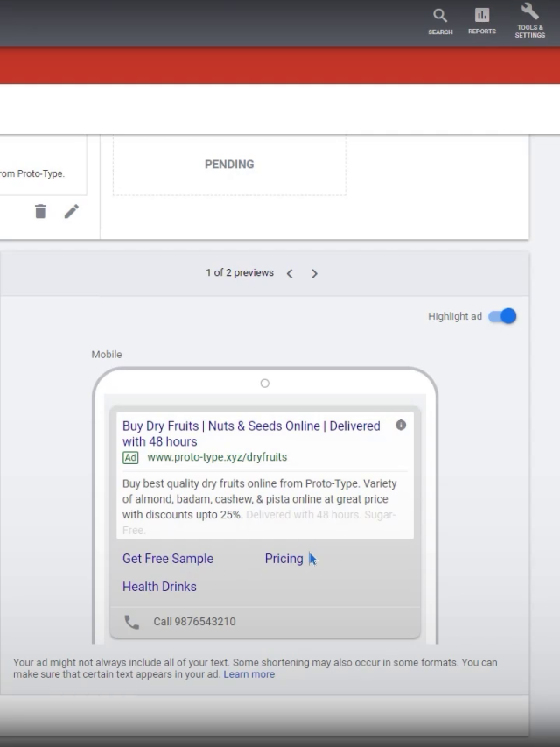The height and width of the screenshot is (747, 560).
Task: Open the Health Drinks sitelink
Action: (159, 587)
